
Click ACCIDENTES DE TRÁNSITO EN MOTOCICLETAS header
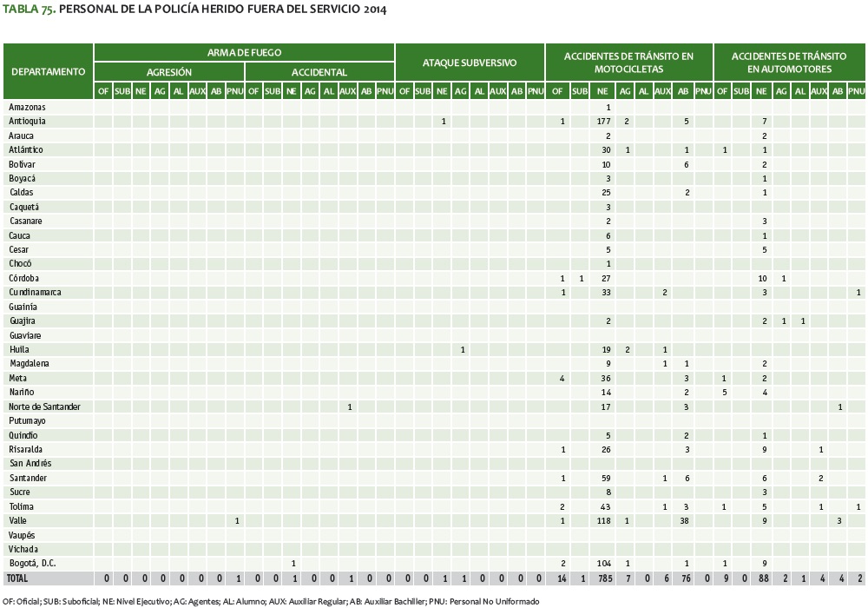tap(628, 62)
